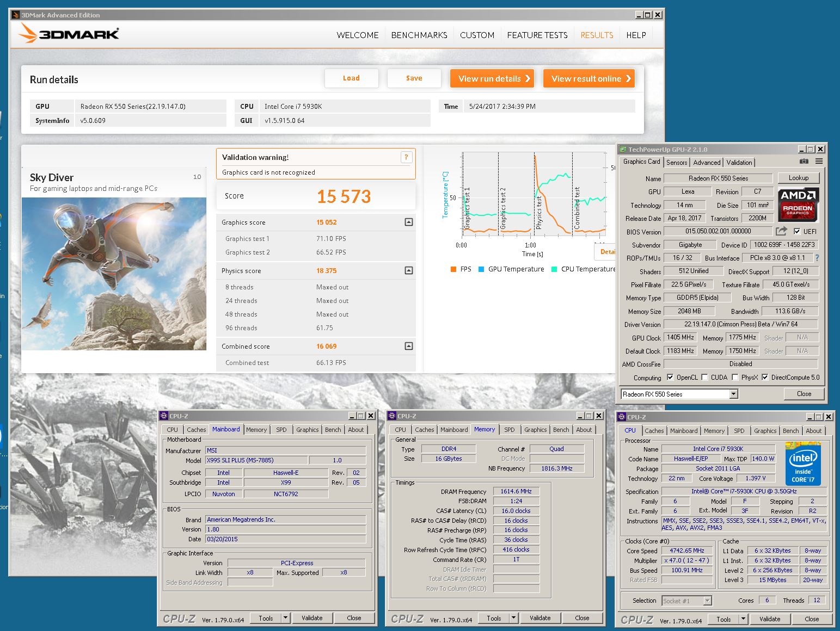Click the Intel Core i7 logo in CPU-Z
This screenshot has height=631, width=840.
(x=802, y=463)
